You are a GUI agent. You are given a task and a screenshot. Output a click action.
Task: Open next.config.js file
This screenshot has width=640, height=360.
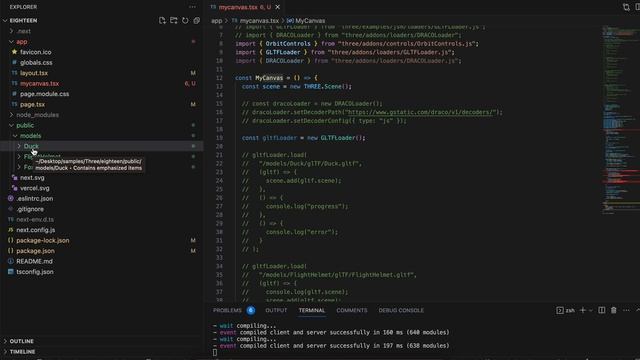click(36, 230)
